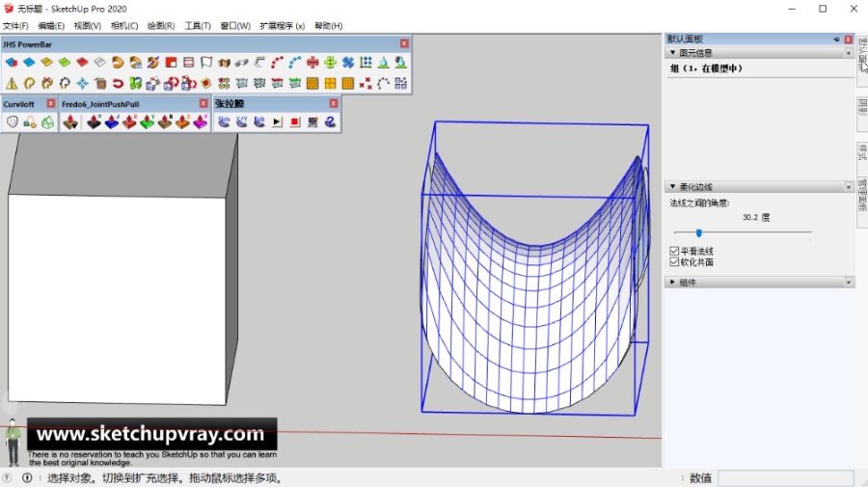868x487 pixels.
Task: Close the Curviloft toolbar
Action: 51,103
